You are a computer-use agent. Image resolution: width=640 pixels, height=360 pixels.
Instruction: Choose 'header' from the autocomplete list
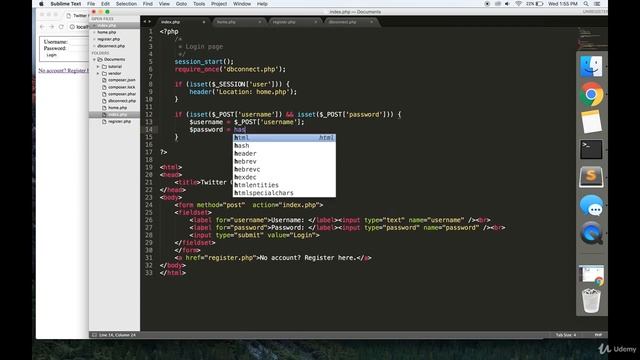coord(284,153)
